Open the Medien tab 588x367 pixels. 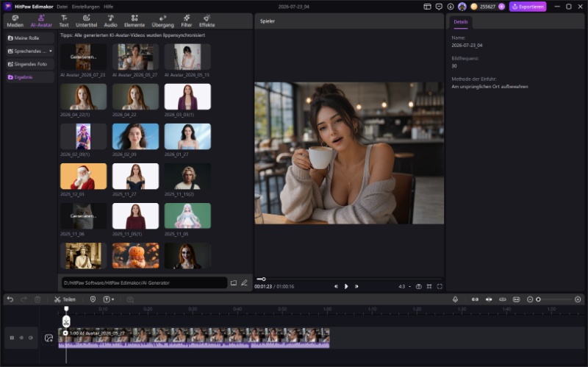[x=15, y=21]
